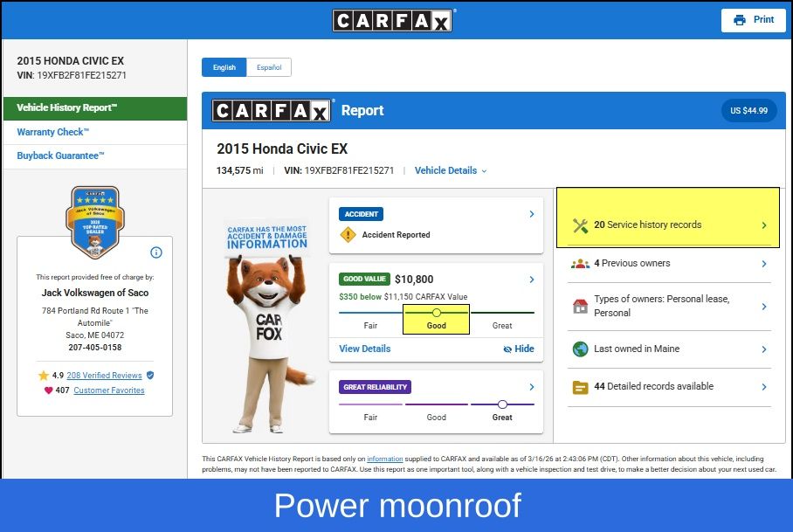Click the CARFAX logo in header

coord(393,20)
